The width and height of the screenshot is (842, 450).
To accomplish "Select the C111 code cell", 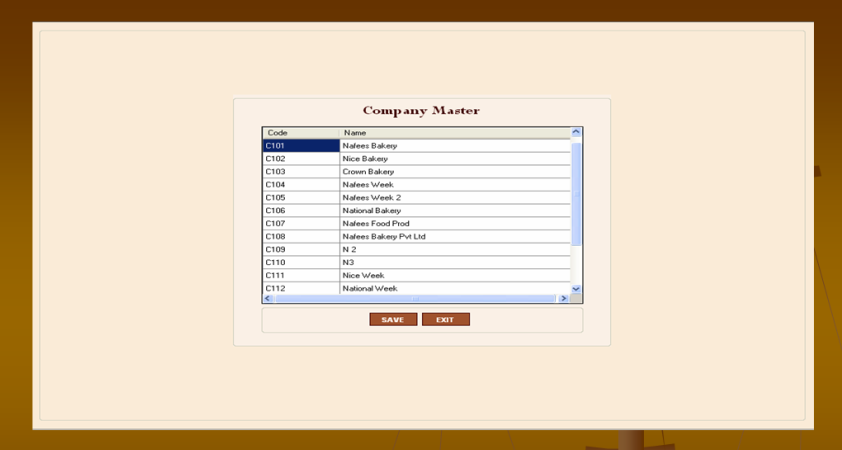I will point(301,275).
